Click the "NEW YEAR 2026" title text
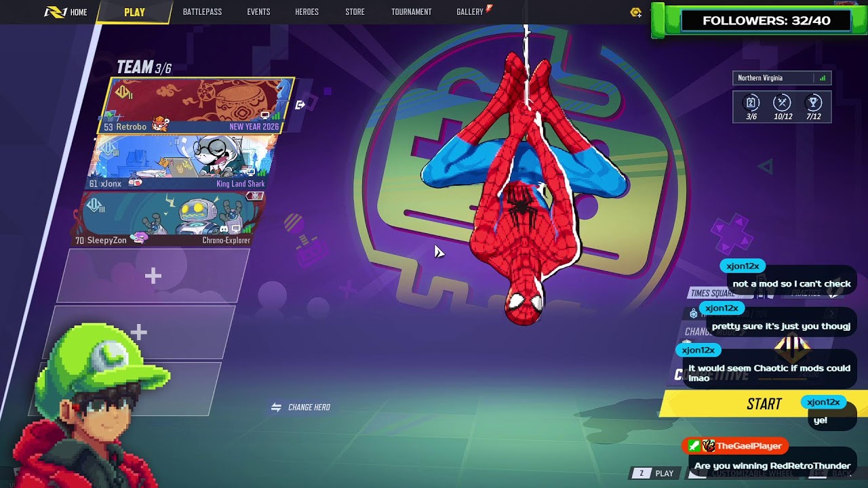 tap(254, 127)
